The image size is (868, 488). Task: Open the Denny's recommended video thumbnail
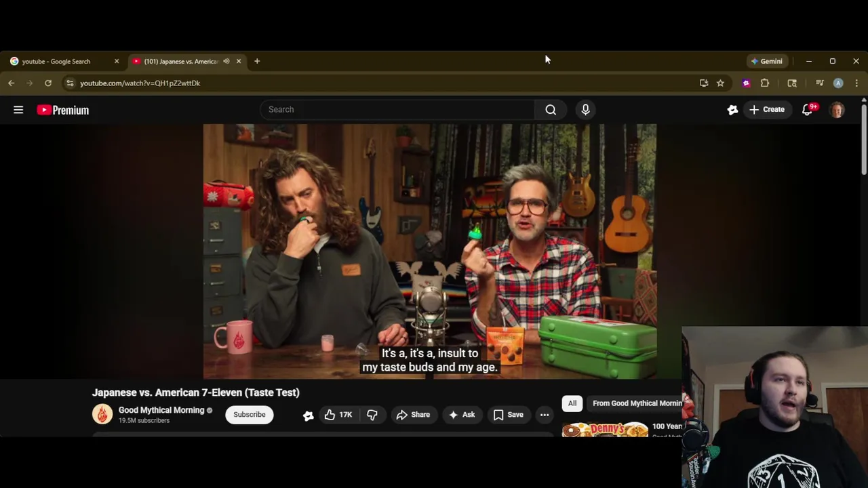click(605, 429)
